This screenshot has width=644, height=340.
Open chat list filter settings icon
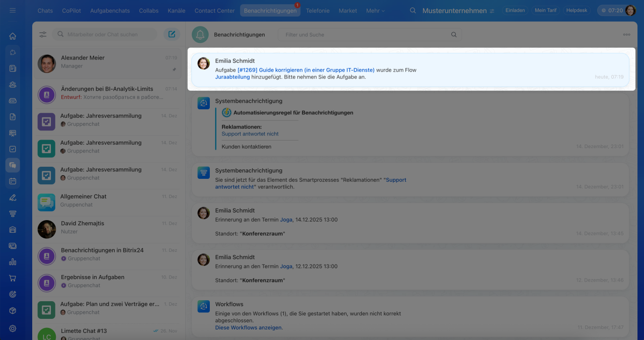point(43,34)
